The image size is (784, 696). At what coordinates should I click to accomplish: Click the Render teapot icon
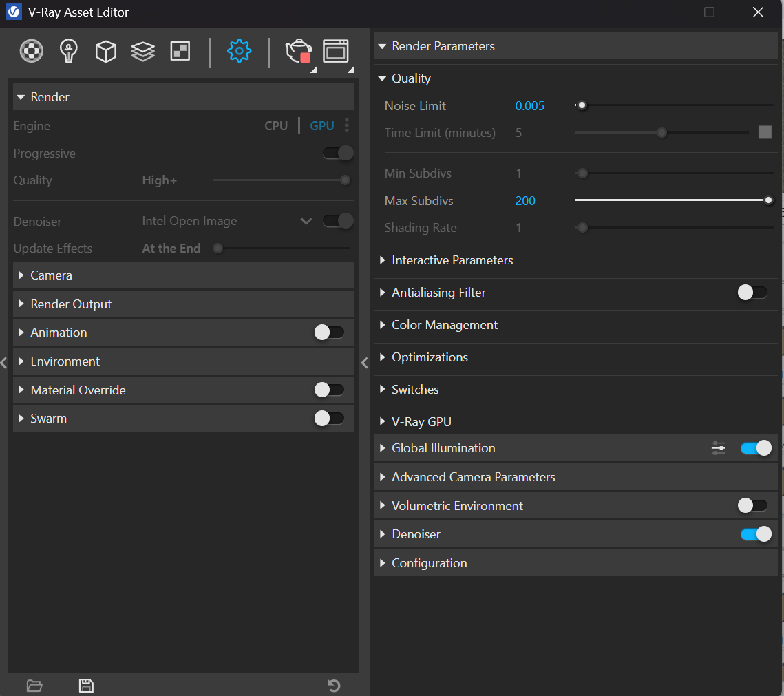point(299,51)
